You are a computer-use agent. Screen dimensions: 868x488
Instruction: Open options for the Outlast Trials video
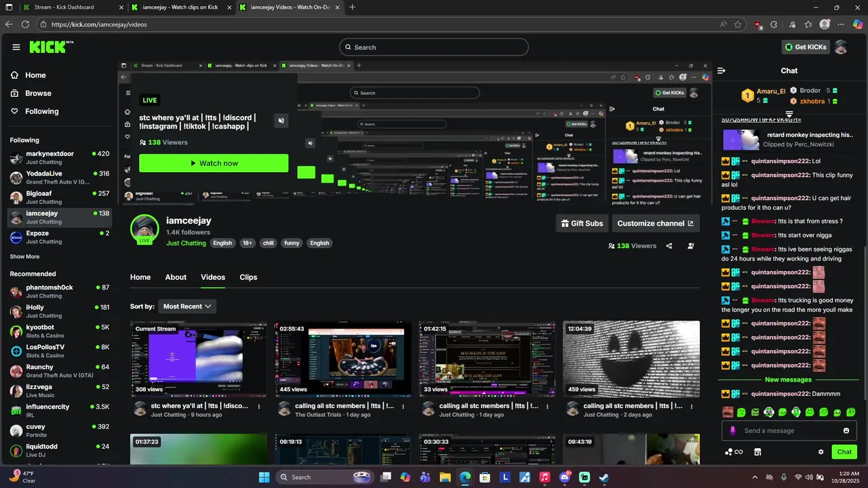pyautogui.click(x=403, y=407)
